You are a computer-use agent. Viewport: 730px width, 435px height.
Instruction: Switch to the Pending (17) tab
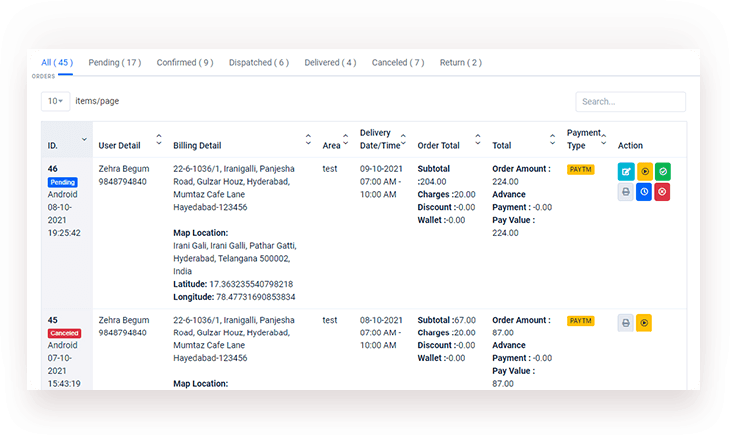(115, 62)
